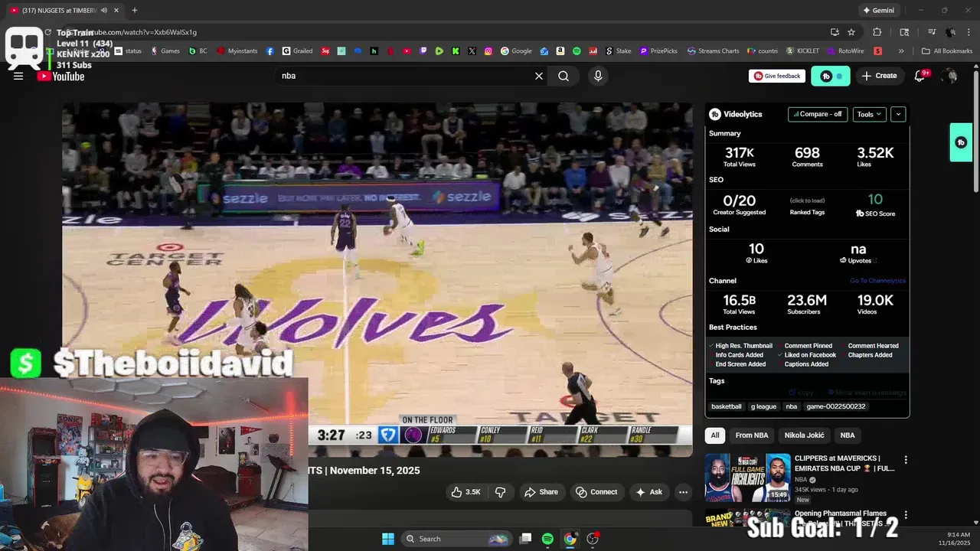
Task: Select the 'NBA' filter chip
Action: click(848, 435)
